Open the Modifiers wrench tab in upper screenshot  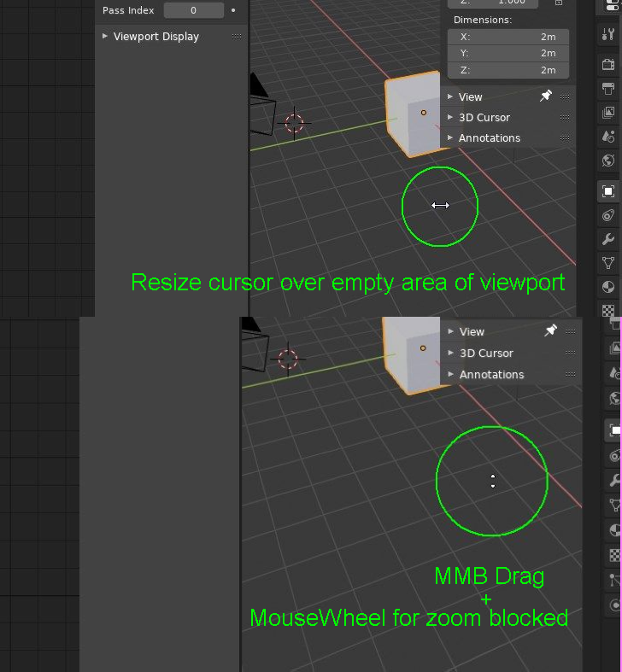click(x=607, y=239)
